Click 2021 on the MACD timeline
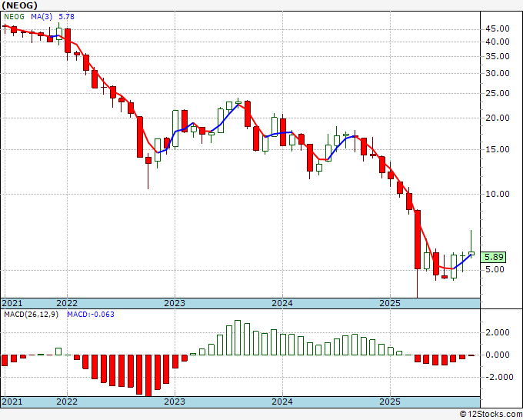This screenshot has height=420, width=523. coord(12,402)
